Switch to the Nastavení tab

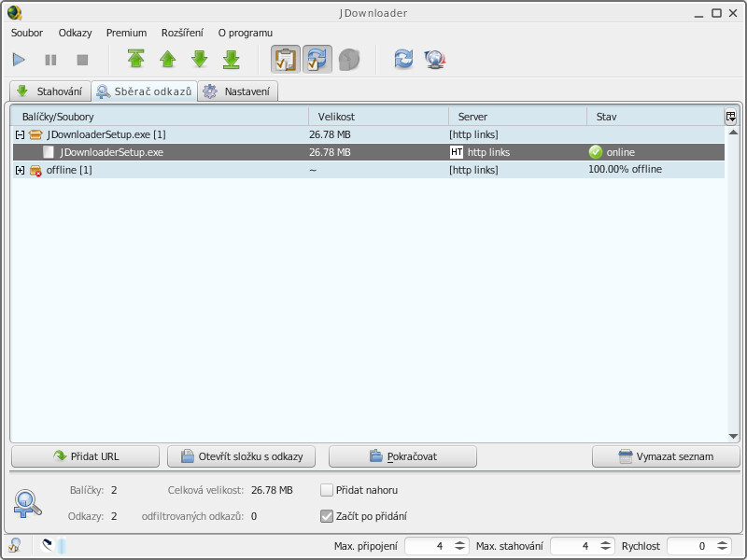pyautogui.click(x=238, y=91)
